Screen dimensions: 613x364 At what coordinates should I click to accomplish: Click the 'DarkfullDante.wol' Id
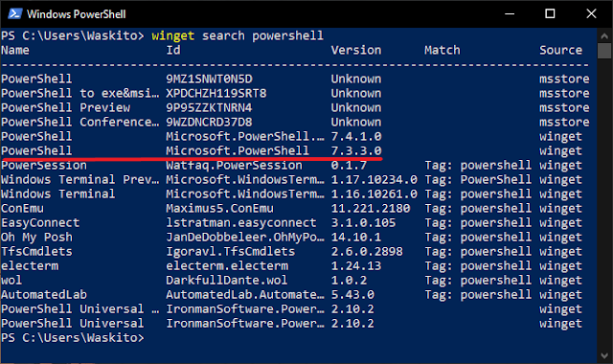tap(227, 281)
